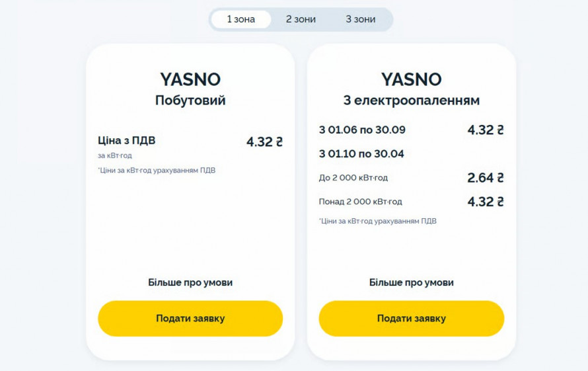This screenshot has height=371, width=588.
Task: Click the 'Побутовий' tariff heading
Action: pyautogui.click(x=190, y=101)
